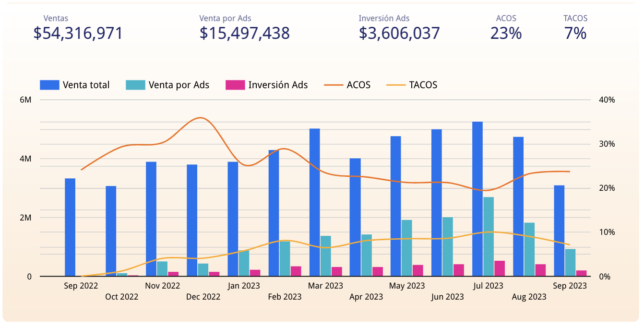Click the Inversión Ads value $3,606,037
The width and height of the screenshot is (644, 325).
[399, 33]
